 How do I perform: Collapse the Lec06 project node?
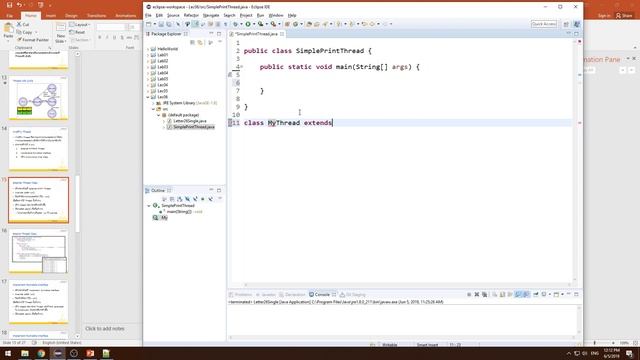click(x=148, y=97)
